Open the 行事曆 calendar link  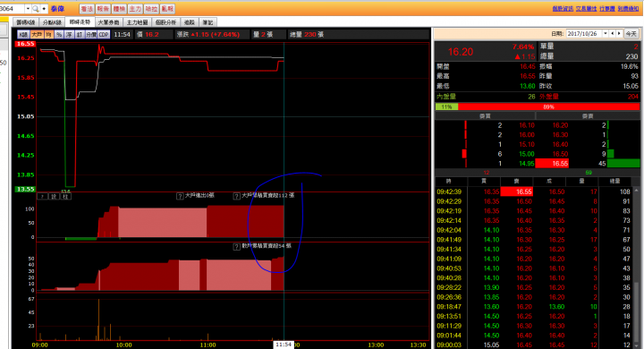[607, 9]
